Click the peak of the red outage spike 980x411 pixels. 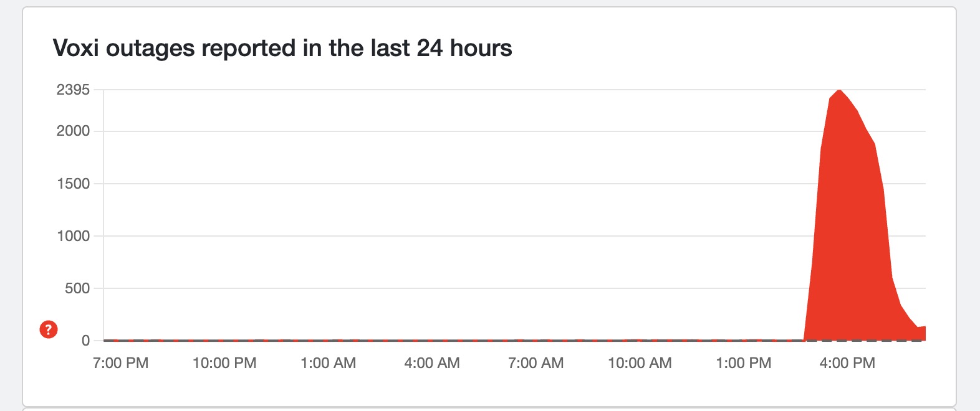coord(839,91)
